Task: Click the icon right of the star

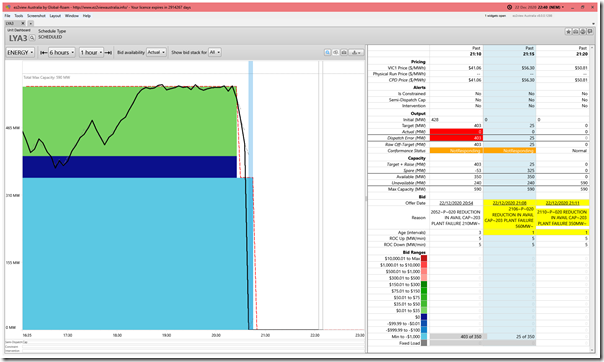Action: pyautogui.click(x=575, y=32)
